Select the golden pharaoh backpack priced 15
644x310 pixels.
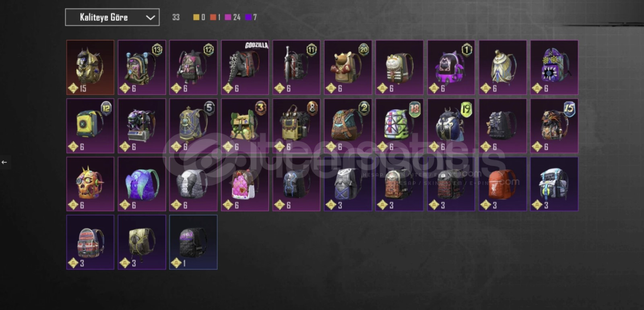coord(90,67)
